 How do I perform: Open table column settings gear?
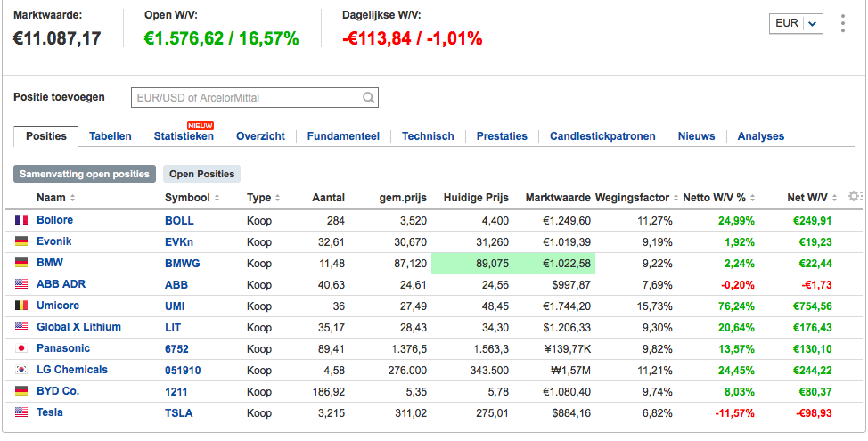click(x=854, y=196)
